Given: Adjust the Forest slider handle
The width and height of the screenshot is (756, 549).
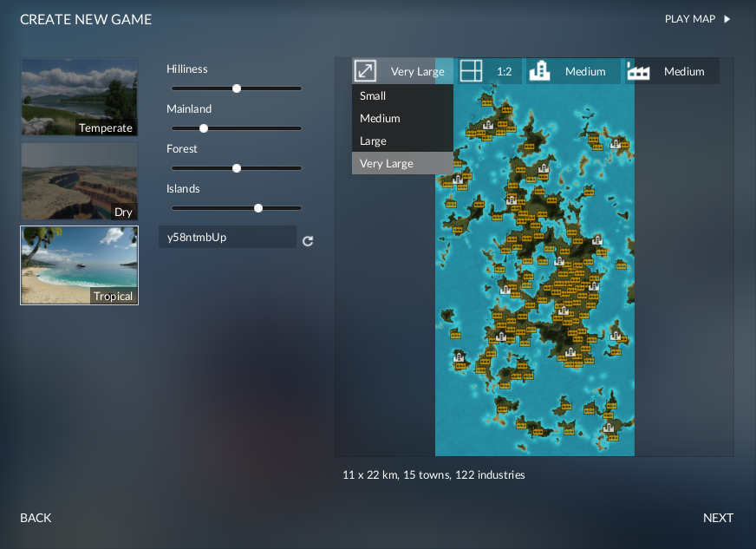Looking at the screenshot, I should [236, 168].
